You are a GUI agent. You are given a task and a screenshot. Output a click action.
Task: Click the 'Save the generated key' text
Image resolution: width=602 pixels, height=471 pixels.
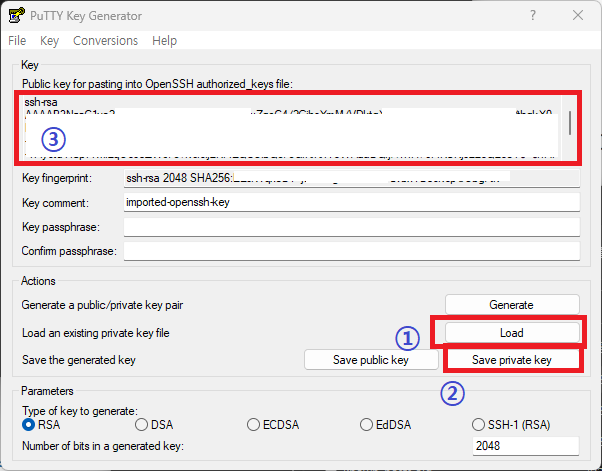pos(79,360)
